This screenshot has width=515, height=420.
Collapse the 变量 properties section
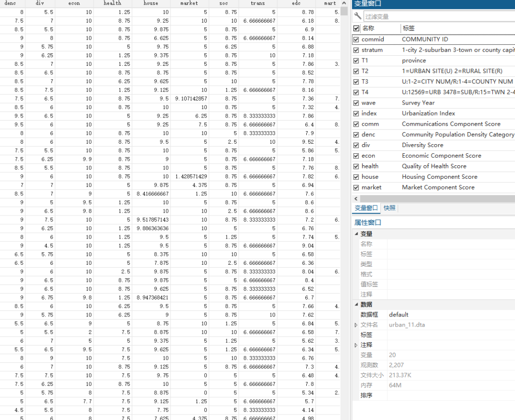(x=357, y=234)
